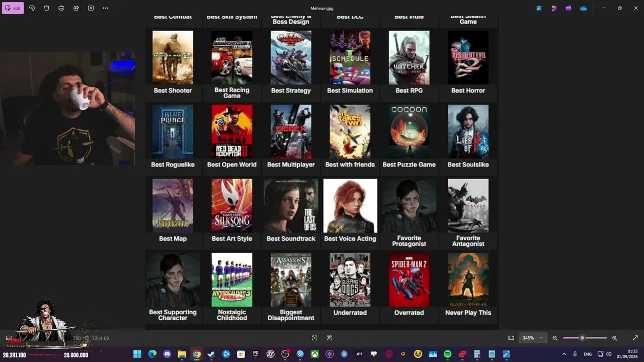Switch input language via ENG indicator
The image size is (644, 362).
[588, 354]
